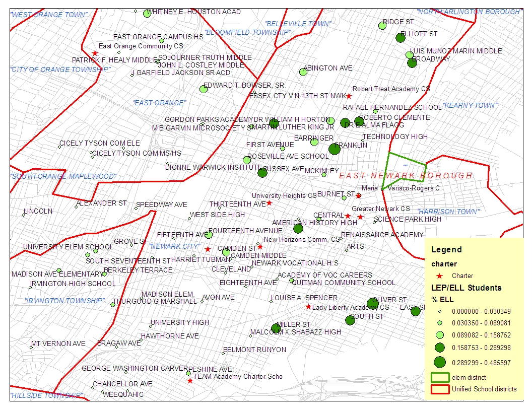Screen dimensions: 532x411
Task: Click the green elem district legend swatch
Action: click(439, 377)
